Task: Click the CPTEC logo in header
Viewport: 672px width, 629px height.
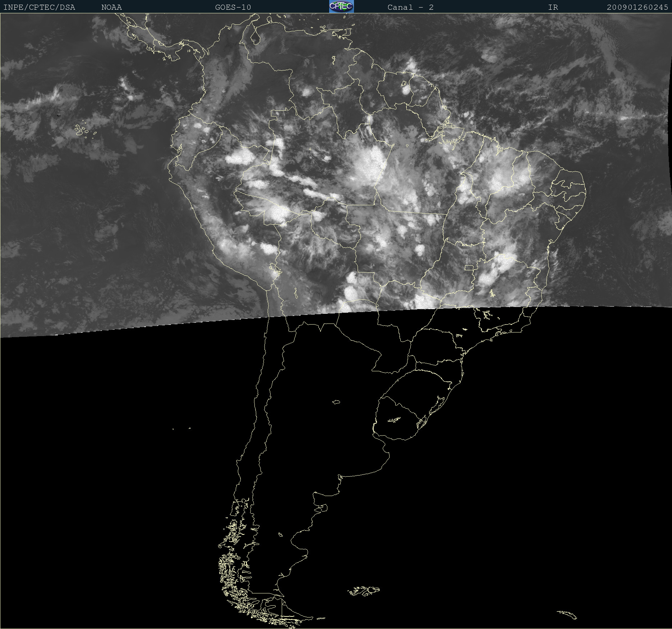Action: tap(341, 6)
